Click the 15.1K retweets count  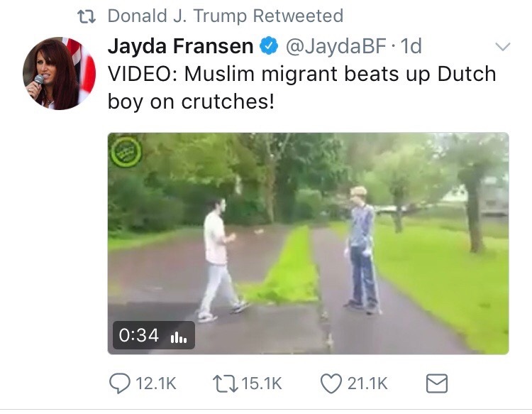pyautogui.click(x=262, y=383)
